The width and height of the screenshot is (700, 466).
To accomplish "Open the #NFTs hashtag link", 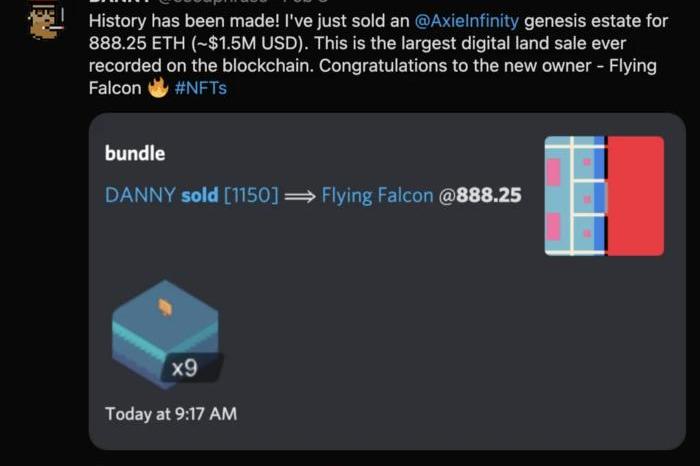I will coord(202,88).
